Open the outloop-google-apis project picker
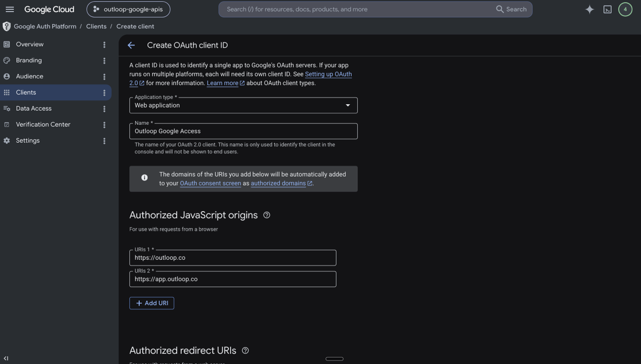 pyautogui.click(x=128, y=9)
